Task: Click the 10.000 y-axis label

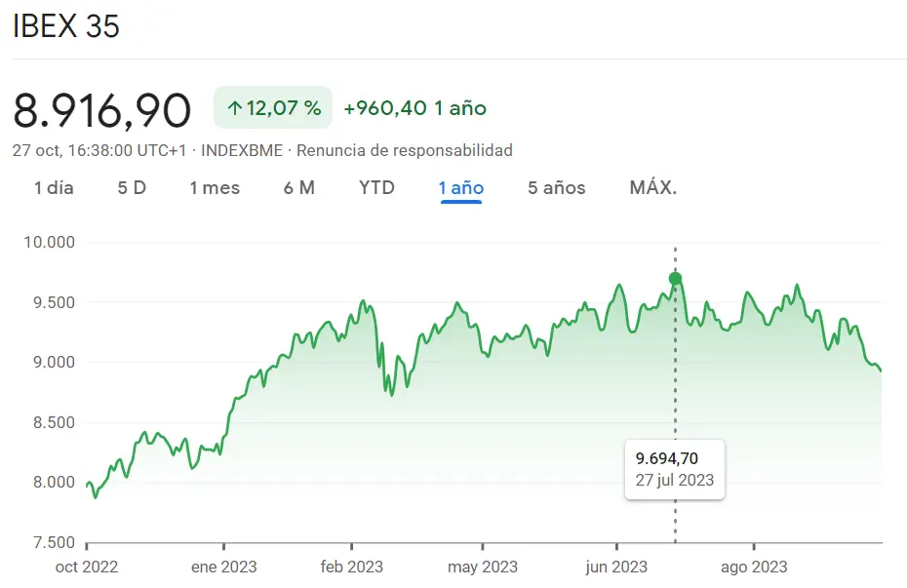Action: coord(49,242)
